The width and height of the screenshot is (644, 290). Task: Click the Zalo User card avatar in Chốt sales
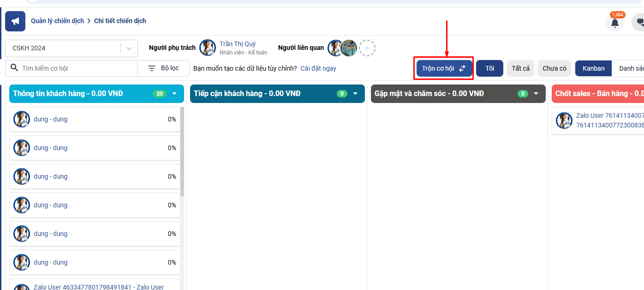[564, 121]
